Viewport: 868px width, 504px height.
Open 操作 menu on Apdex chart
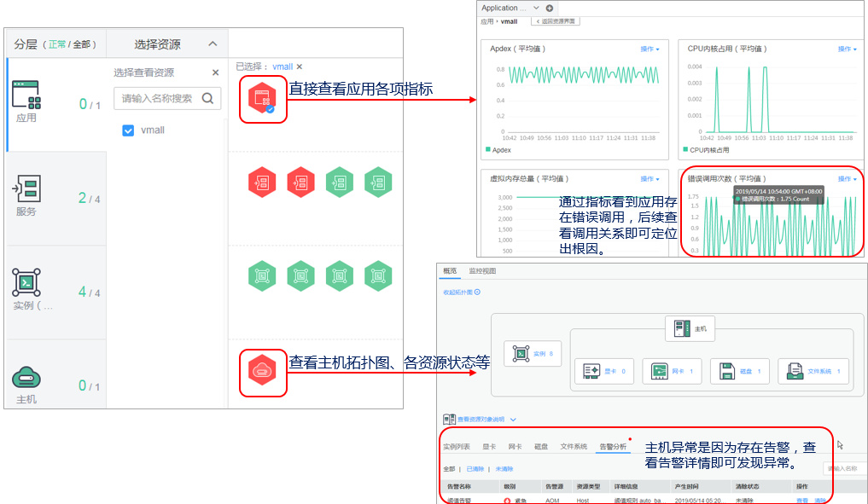tap(650, 49)
